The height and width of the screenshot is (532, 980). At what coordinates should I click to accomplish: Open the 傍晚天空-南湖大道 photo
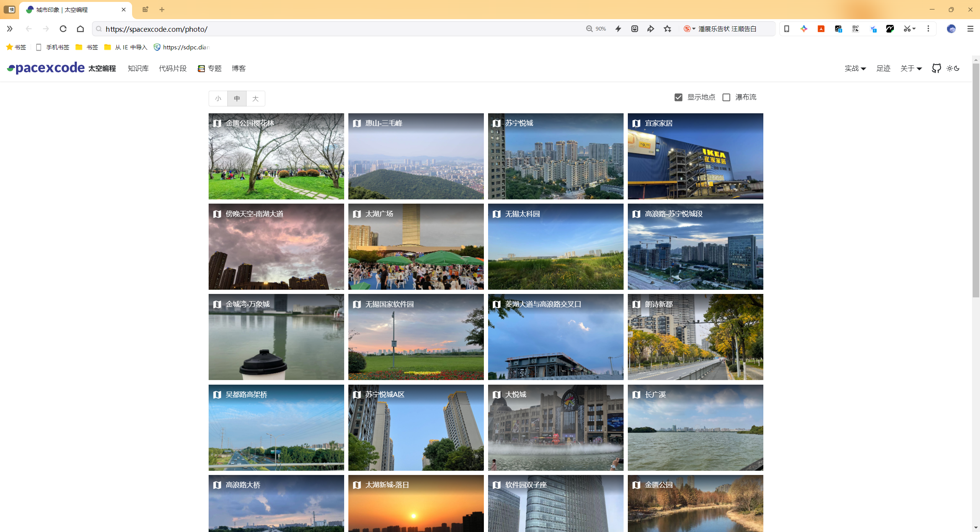(x=276, y=246)
